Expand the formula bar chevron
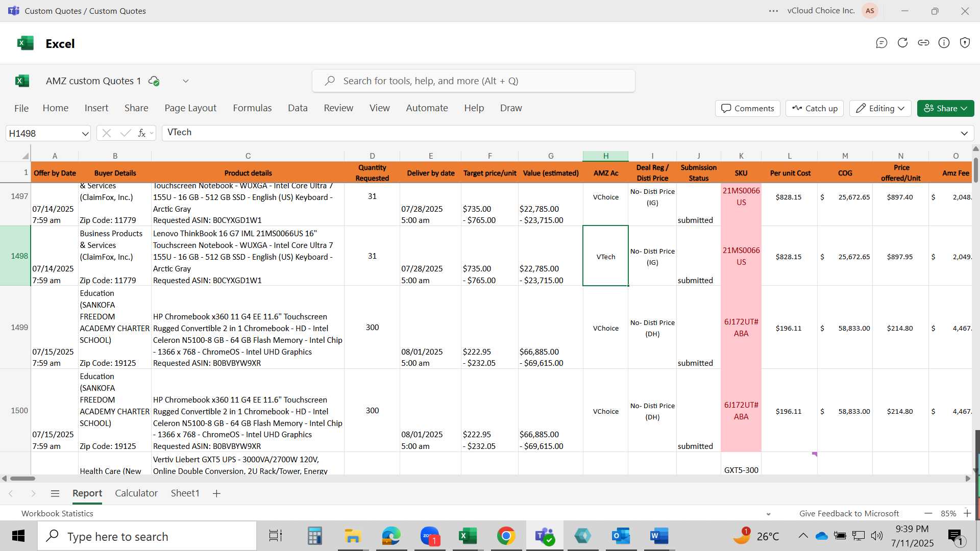 tap(964, 133)
